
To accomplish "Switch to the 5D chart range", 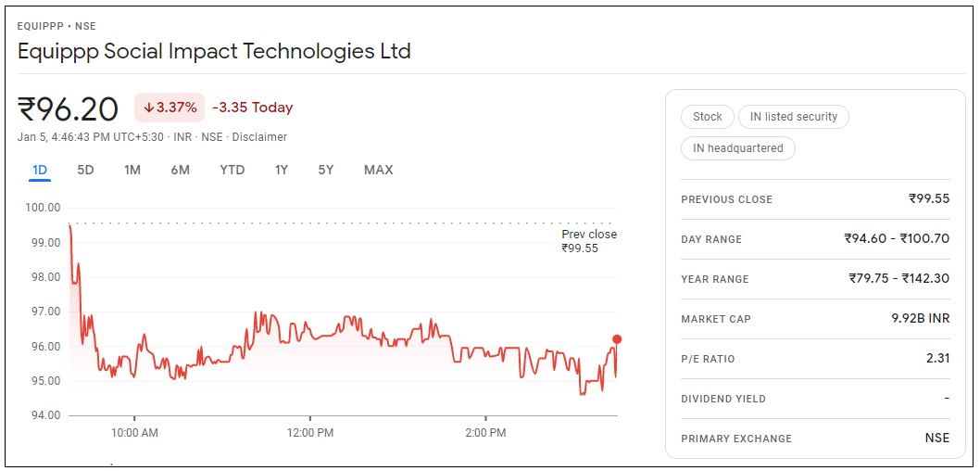I will point(85,171).
